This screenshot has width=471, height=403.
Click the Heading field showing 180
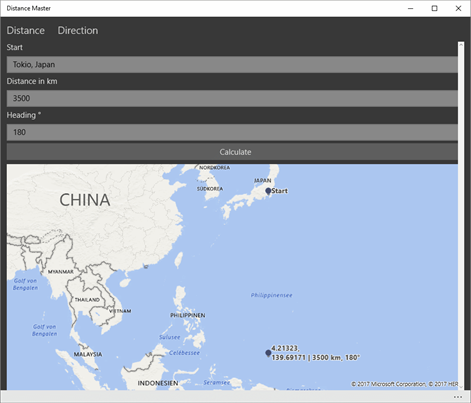point(232,132)
